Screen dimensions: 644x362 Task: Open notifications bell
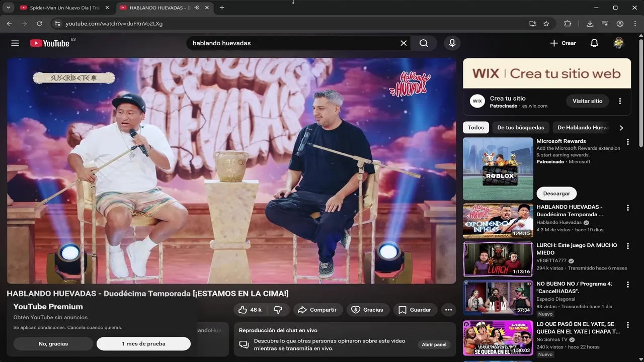(x=594, y=43)
